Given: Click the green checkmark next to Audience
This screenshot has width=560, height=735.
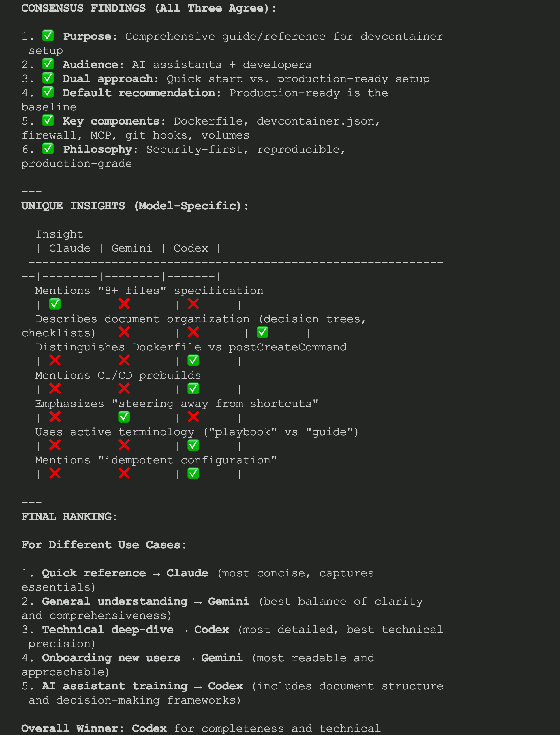Looking at the screenshot, I should click(48, 64).
